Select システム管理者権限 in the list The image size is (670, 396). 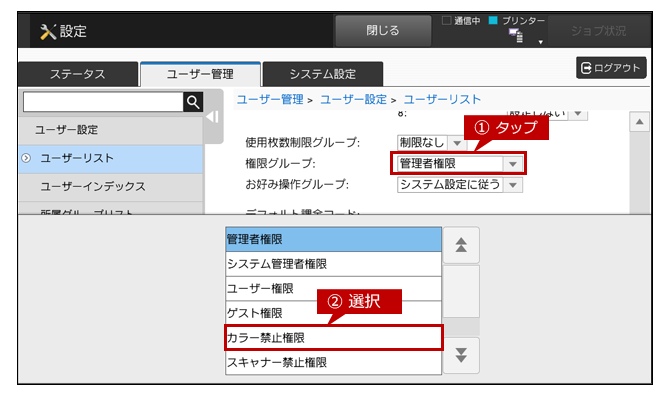coord(333,264)
